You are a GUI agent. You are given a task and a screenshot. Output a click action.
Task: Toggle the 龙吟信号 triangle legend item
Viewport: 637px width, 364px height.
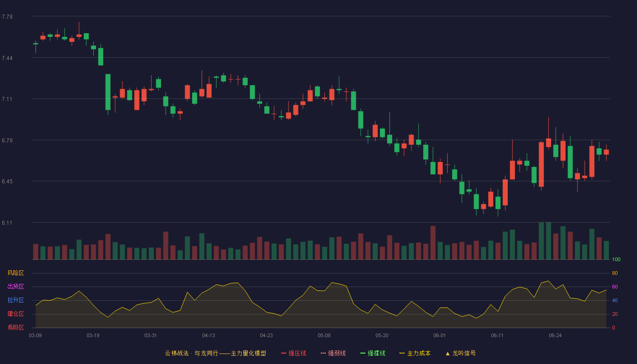tap(460, 353)
